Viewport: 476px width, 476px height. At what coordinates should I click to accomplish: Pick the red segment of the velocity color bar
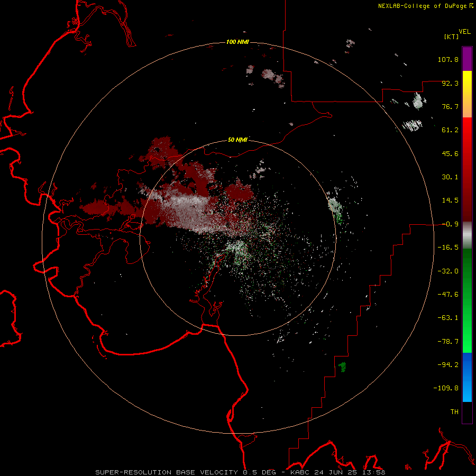(x=467, y=169)
